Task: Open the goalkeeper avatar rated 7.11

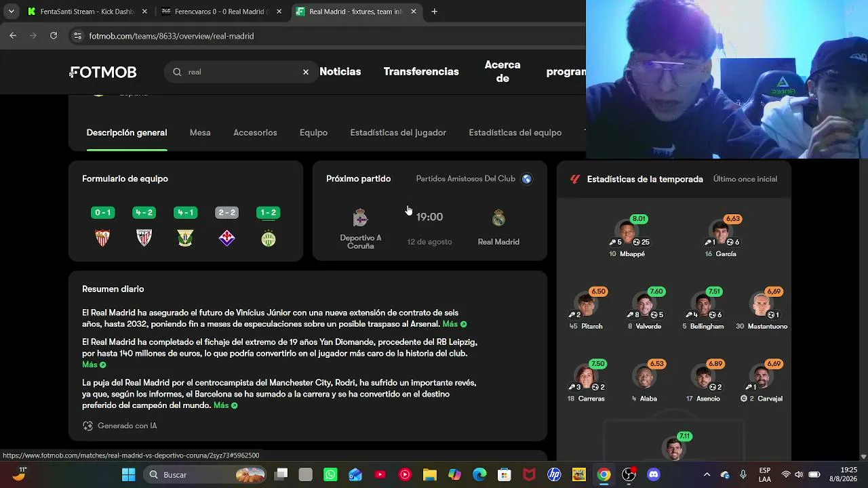Action: coord(674,449)
